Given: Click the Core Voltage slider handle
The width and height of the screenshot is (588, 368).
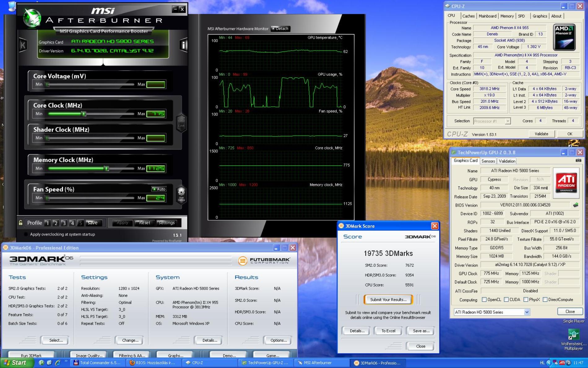Looking at the screenshot, I should point(47,84).
